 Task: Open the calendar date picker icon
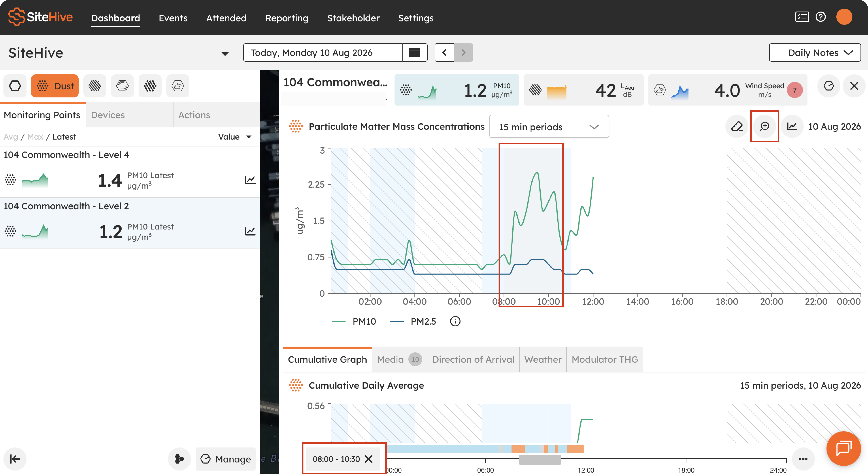[414, 53]
